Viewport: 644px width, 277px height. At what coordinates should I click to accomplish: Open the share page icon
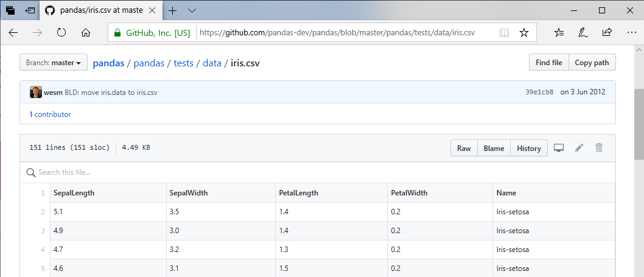(607, 33)
